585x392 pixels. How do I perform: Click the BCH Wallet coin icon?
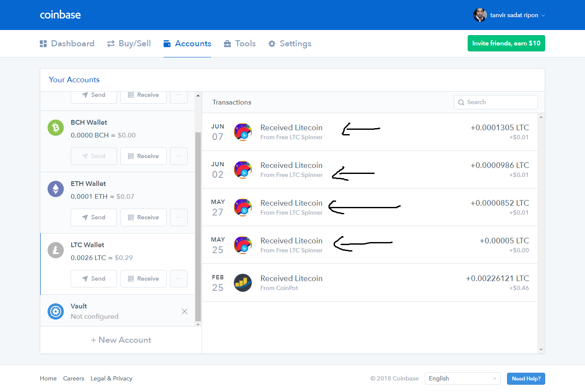coord(56,128)
